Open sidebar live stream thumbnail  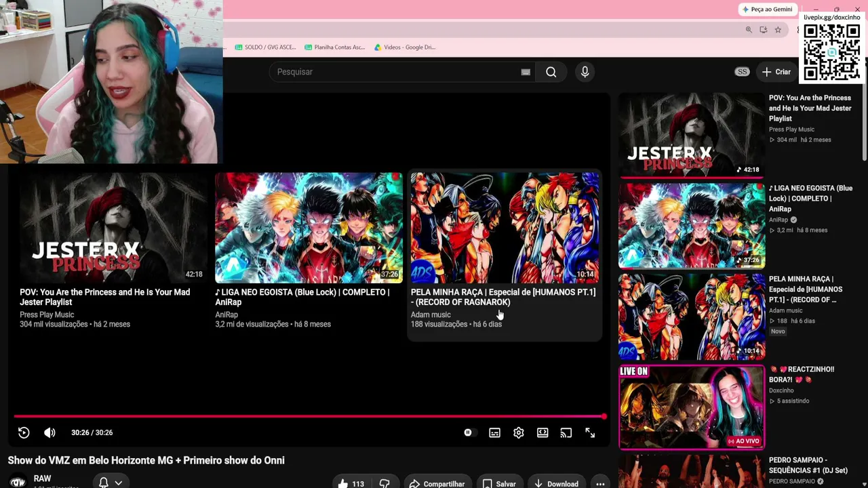[x=691, y=407]
